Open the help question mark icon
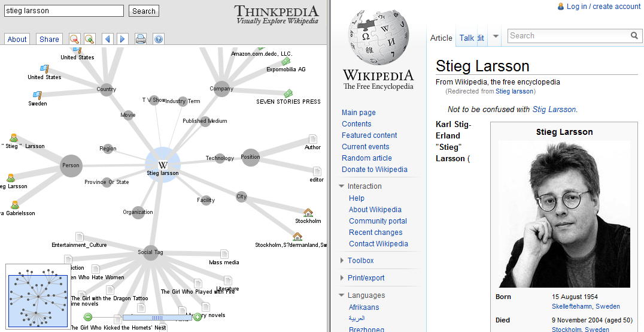Image resolution: width=644 pixels, height=332 pixels. [159, 39]
